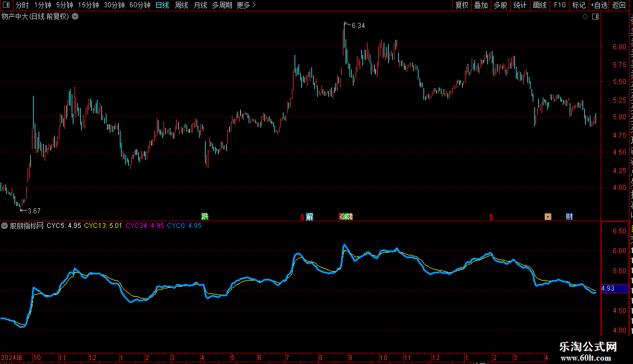Click the 叠加 overlay button
The height and width of the screenshot is (364, 633).
[481, 5]
